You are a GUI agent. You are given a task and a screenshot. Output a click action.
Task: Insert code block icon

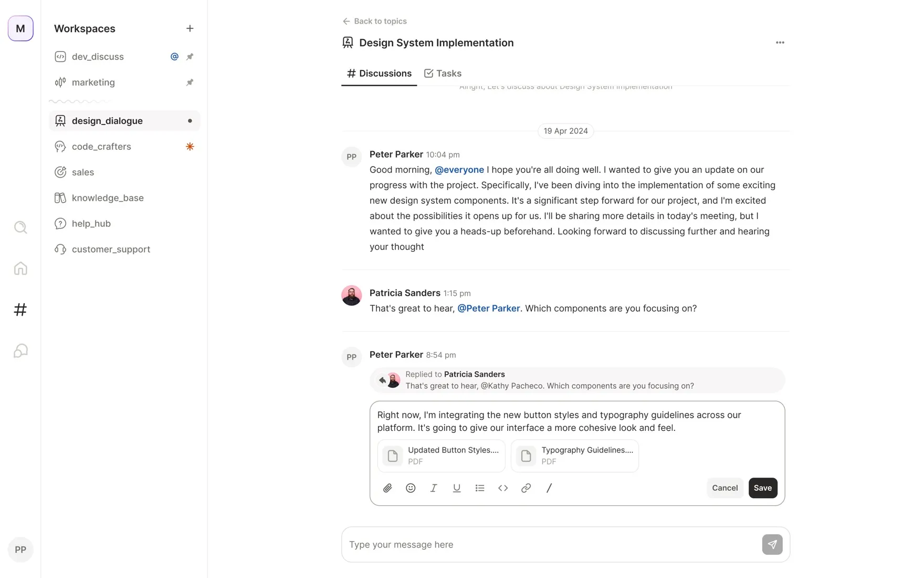pyautogui.click(x=503, y=488)
